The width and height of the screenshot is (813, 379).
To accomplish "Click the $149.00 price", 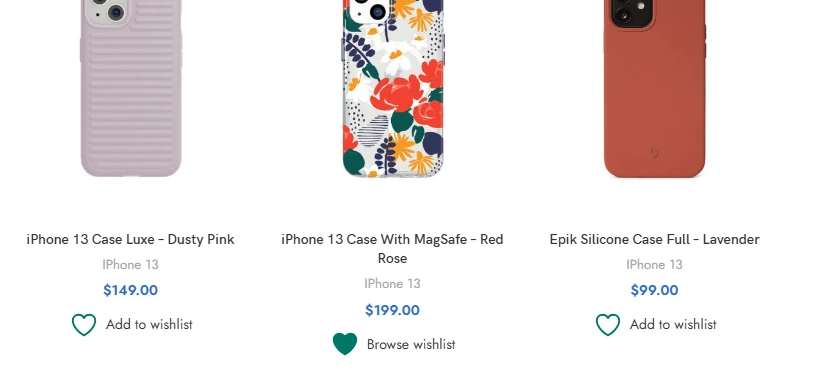I will coord(131,290).
